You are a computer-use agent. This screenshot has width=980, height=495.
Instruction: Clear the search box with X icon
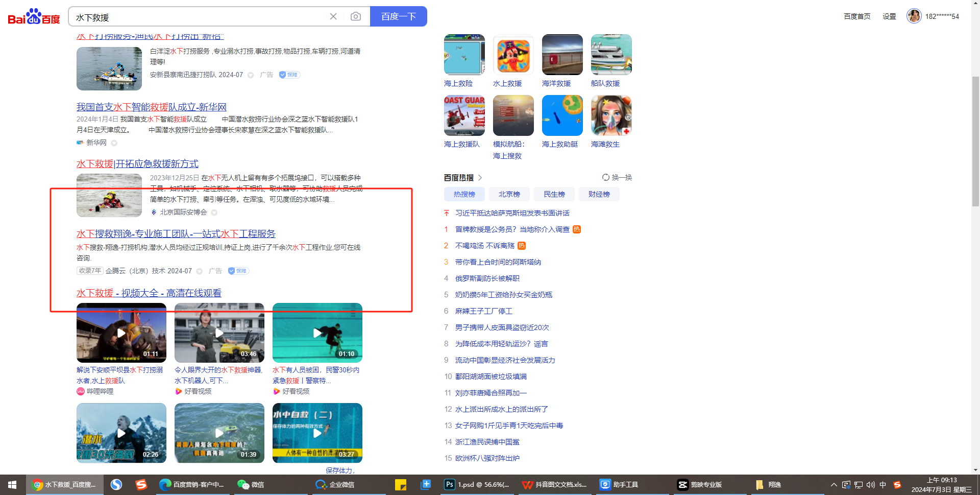click(x=333, y=16)
